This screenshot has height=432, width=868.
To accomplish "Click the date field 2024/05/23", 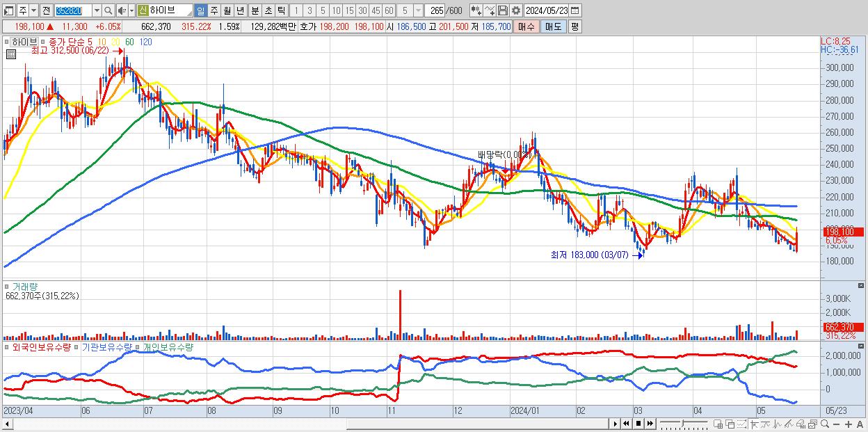I will pyautogui.click(x=546, y=10).
